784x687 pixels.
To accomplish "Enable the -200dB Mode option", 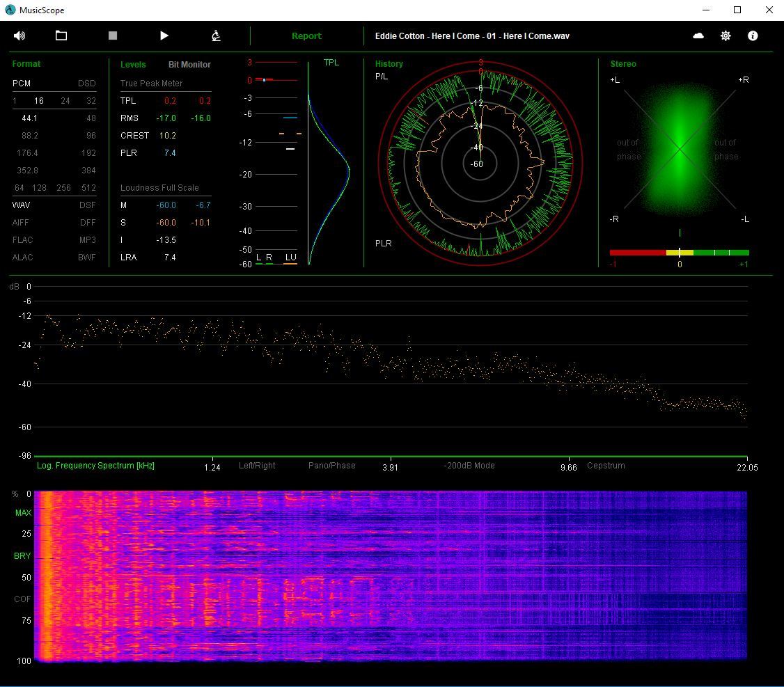I will click(469, 466).
